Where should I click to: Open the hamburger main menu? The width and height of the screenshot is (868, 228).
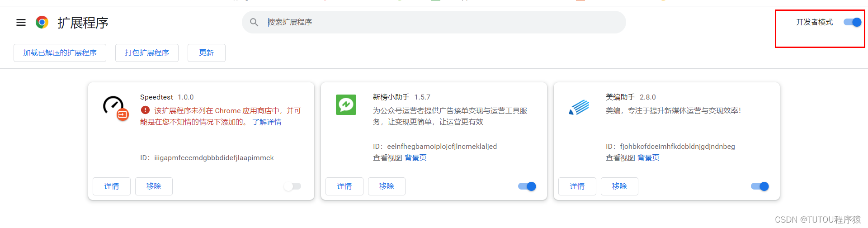(21, 22)
